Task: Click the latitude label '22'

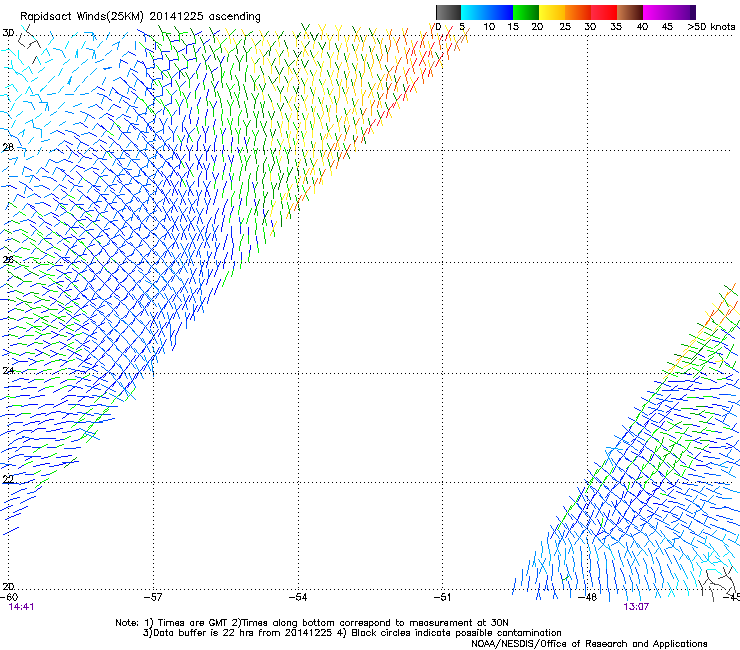Action: [8, 479]
